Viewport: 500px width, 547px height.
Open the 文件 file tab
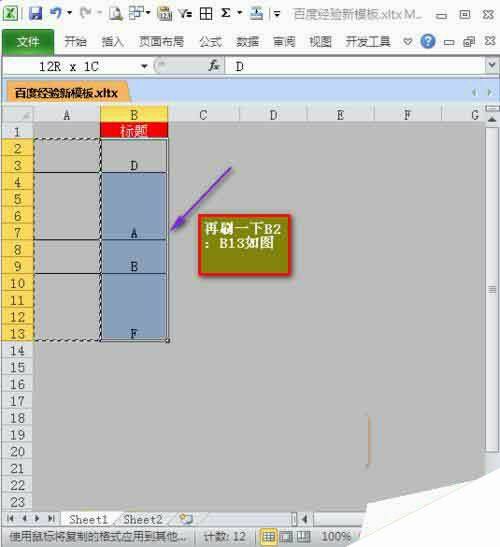[x=28, y=42]
